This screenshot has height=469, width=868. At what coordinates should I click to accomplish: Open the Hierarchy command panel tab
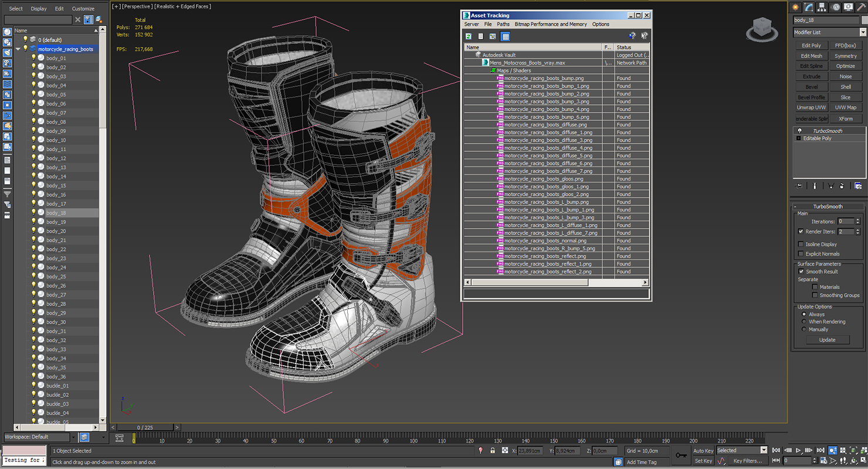pos(822,7)
